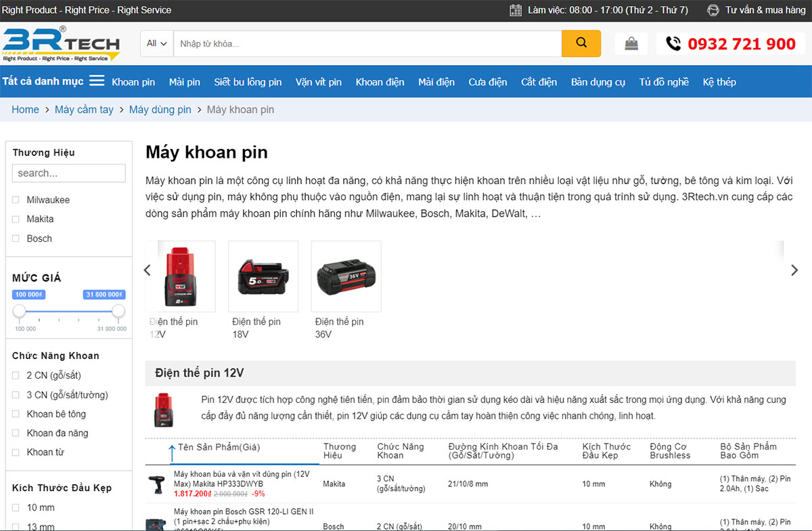Open the shopping bag cart icon
The image size is (812, 531).
pos(631,44)
